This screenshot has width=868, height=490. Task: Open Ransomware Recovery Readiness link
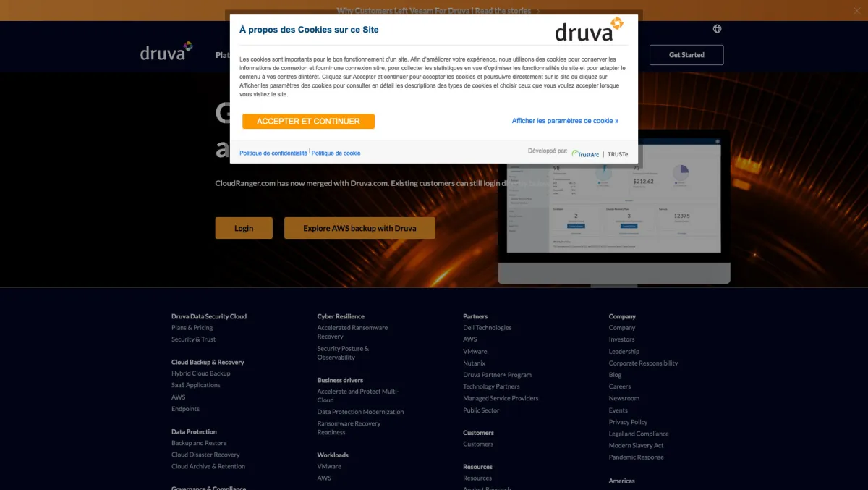[x=349, y=428]
